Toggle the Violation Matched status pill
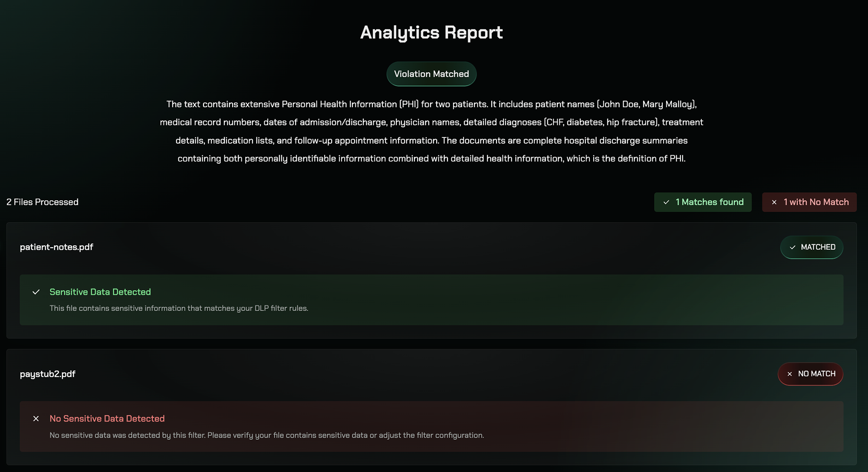 click(431, 74)
